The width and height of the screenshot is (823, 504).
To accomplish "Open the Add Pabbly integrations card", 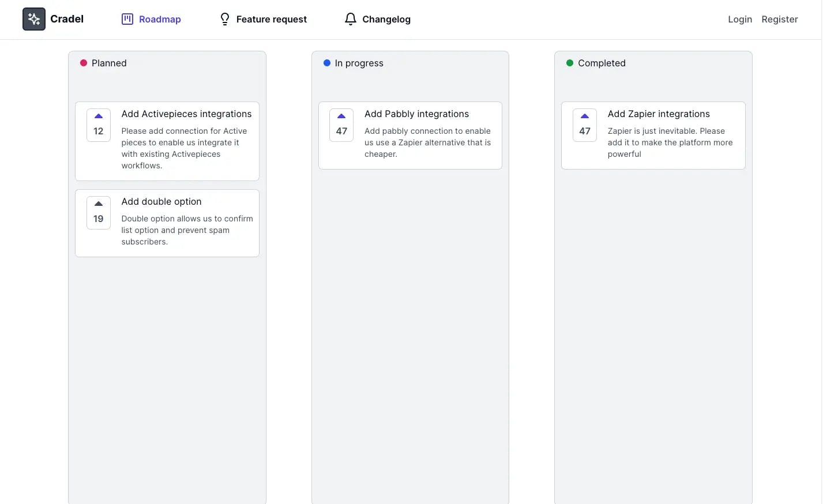I will click(416, 114).
